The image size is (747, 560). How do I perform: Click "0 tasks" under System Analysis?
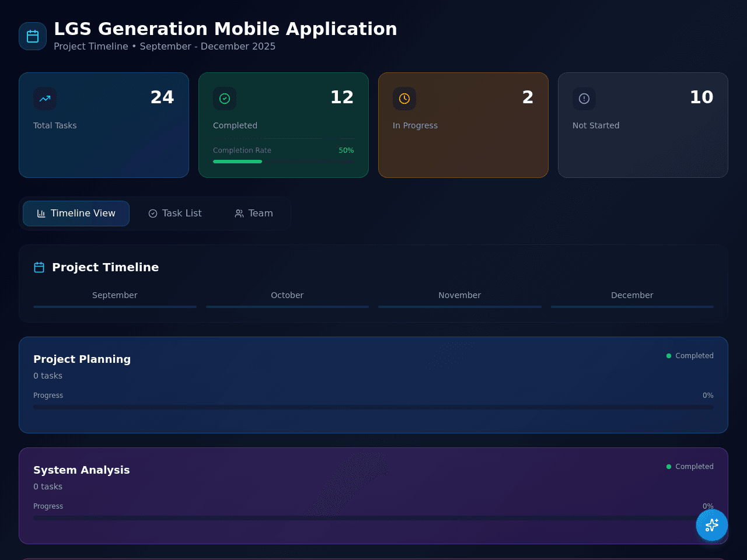coord(48,487)
